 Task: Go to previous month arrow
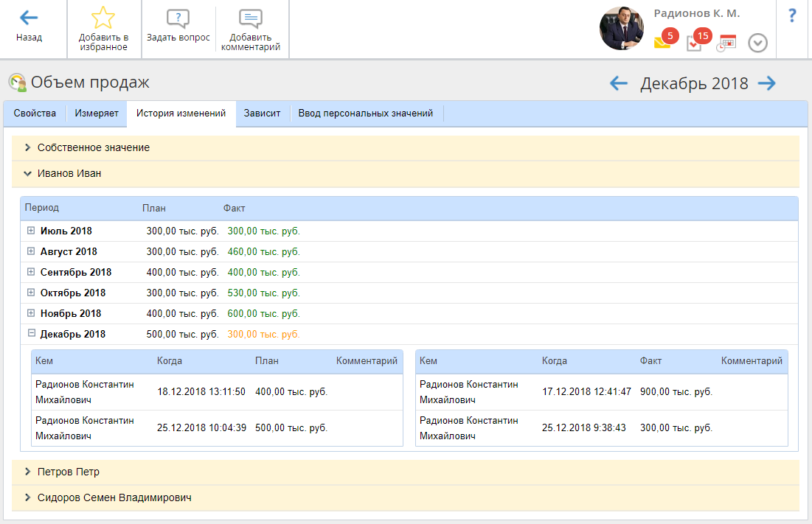[618, 83]
